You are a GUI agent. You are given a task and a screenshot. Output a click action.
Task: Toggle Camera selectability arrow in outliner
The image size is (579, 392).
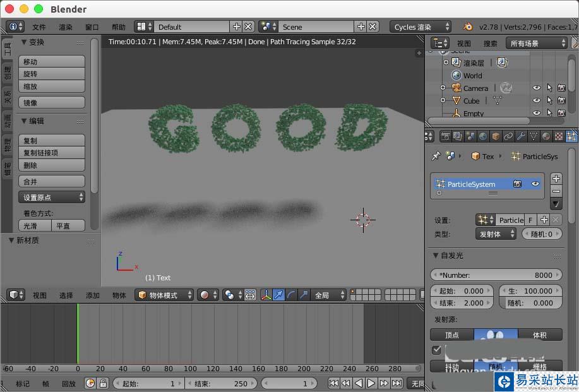[549, 88]
